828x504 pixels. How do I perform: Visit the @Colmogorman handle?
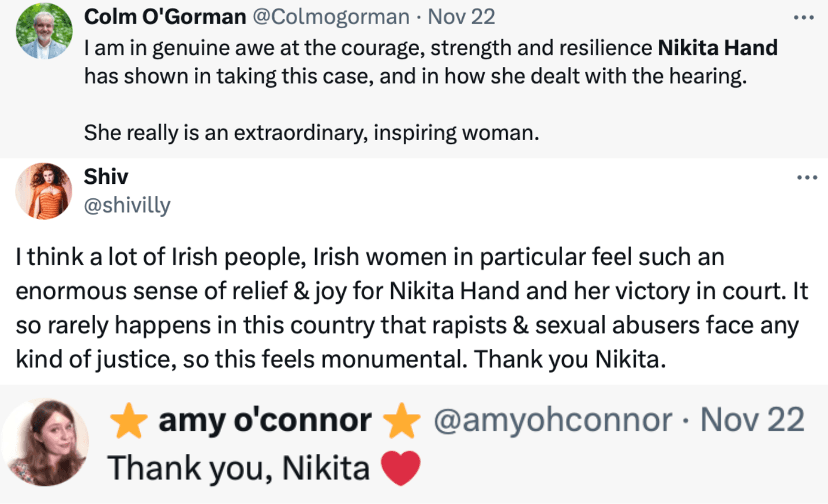(331, 17)
